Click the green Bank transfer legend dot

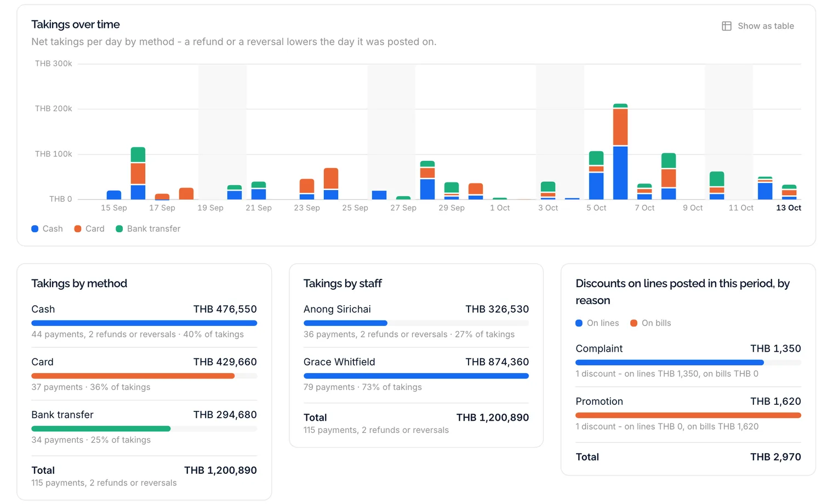pos(119,229)
